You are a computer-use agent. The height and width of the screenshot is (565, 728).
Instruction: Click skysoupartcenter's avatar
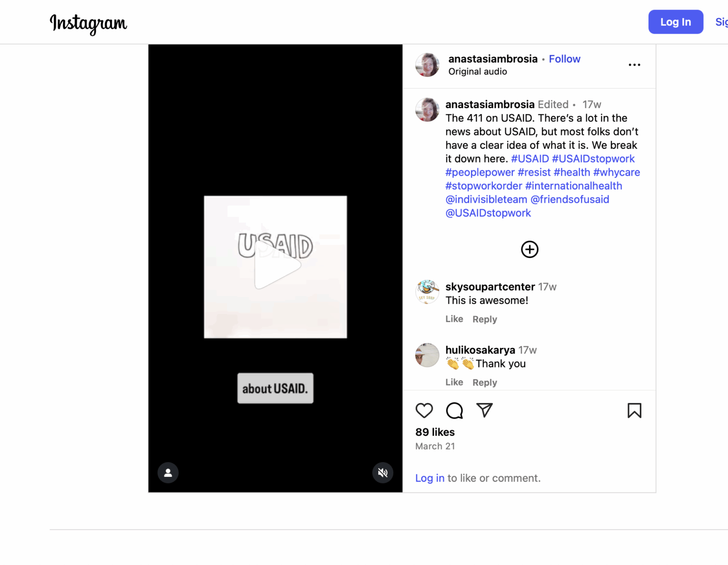pos(427,292)
